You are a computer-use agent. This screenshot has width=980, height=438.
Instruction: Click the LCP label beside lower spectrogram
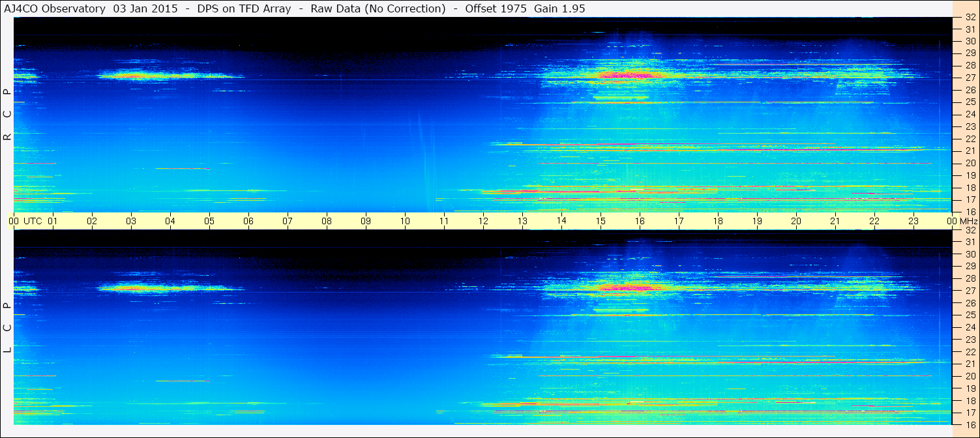pyautogui.click(x=7, y=327)
